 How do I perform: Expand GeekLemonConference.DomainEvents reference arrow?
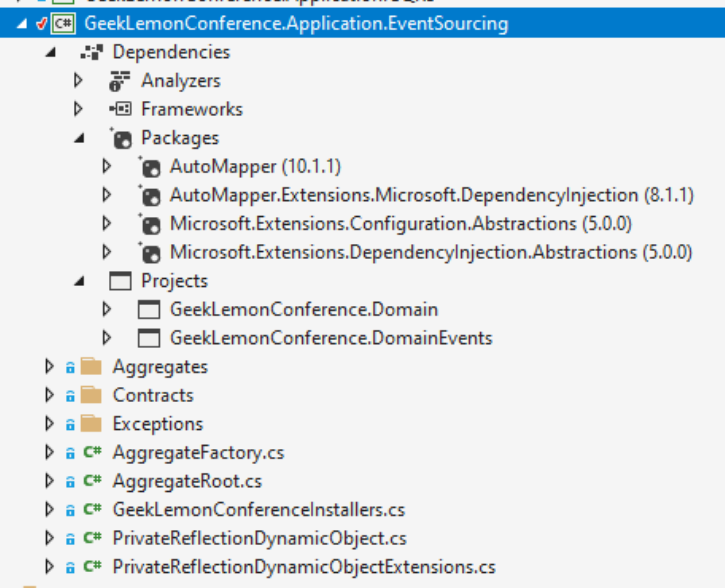click(x=107, y=338)
